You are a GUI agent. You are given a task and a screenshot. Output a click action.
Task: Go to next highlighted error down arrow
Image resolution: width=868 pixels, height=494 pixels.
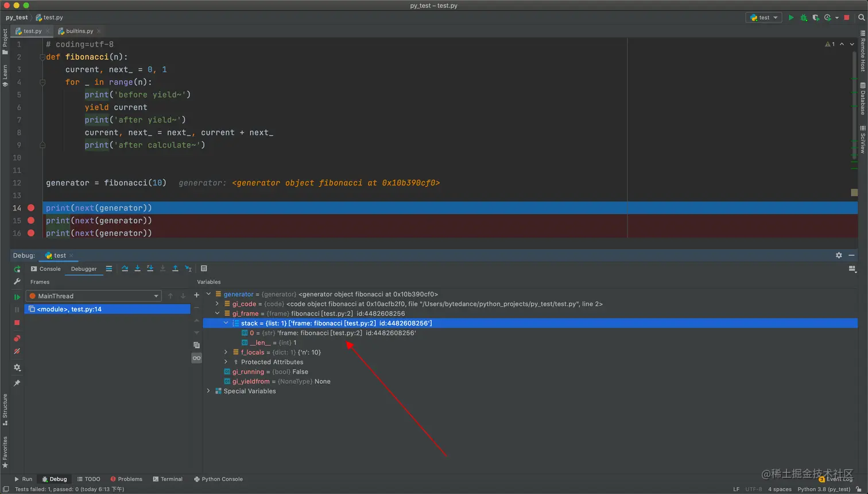pos(852,44)
